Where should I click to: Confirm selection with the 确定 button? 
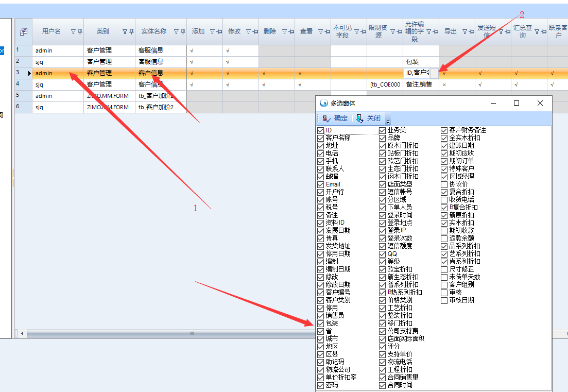tap(335, 118)
